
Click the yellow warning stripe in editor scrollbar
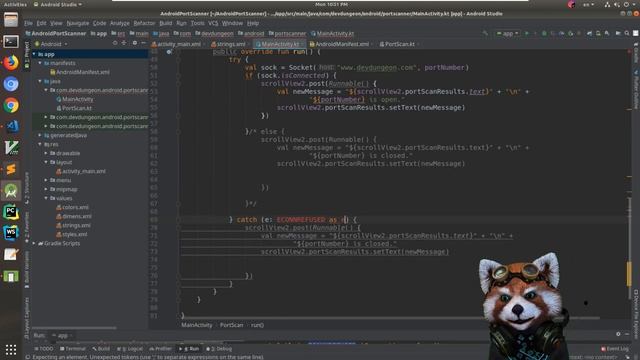click(629, 274)
